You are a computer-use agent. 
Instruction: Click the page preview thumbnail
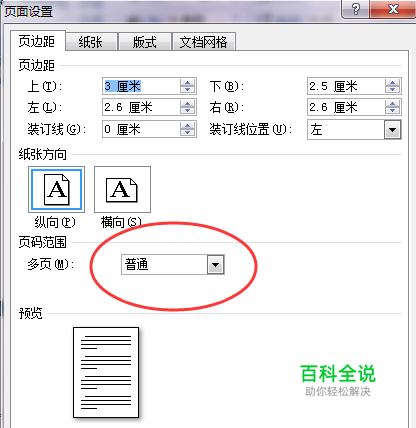coord(106,372)
